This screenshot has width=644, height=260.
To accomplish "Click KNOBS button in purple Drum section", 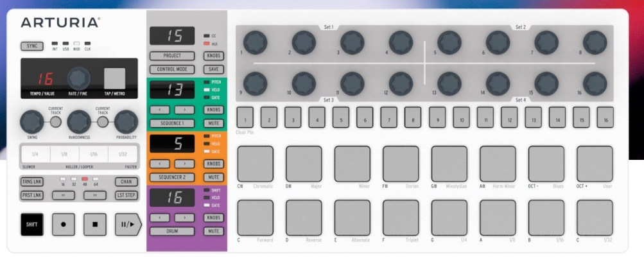I will (214, 218).
